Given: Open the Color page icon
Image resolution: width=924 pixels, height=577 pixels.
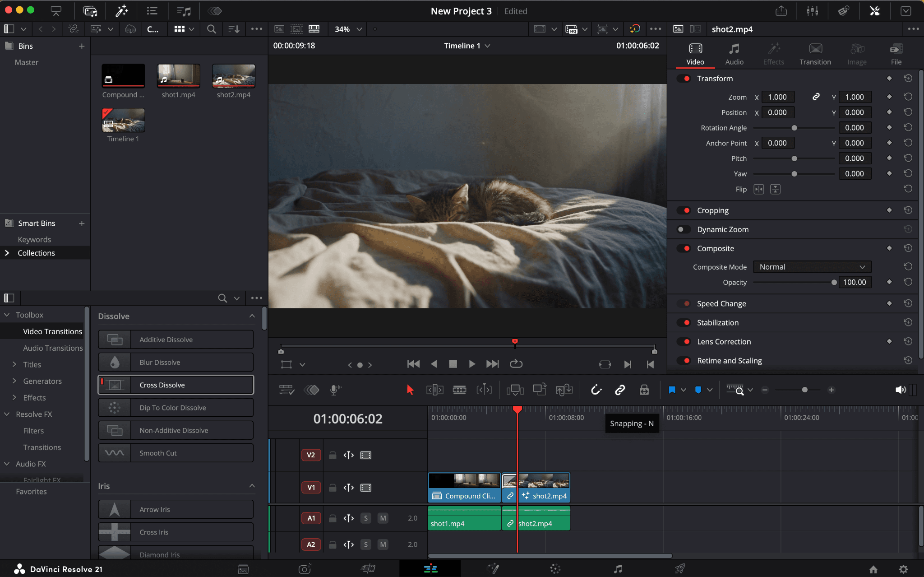Looking at the screenshot, I should [555, 569].
